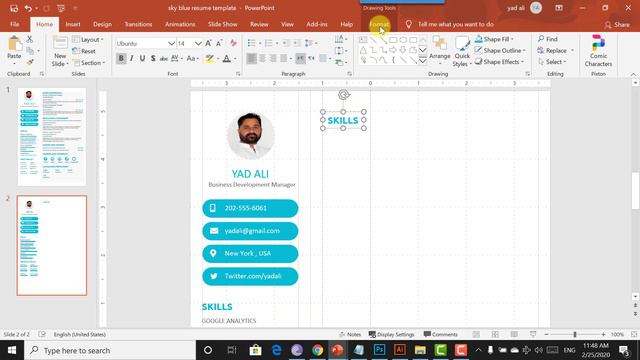Open the Arrange options
The width and height of the screenshot is (640, 360).
(440, 51)
